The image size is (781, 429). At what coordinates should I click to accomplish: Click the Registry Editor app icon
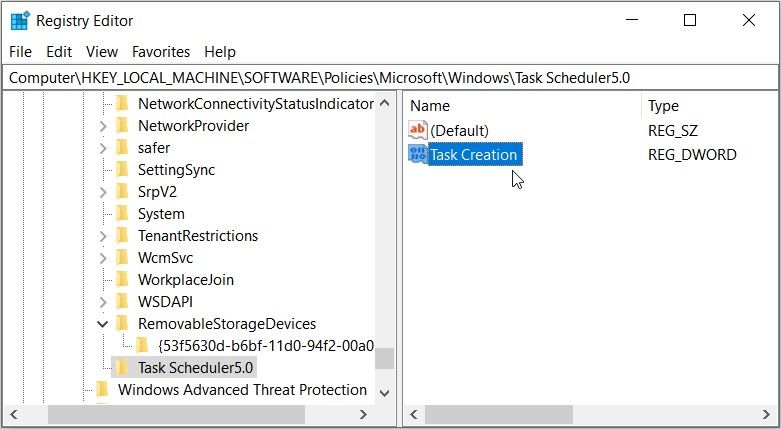tap(20, 21)
